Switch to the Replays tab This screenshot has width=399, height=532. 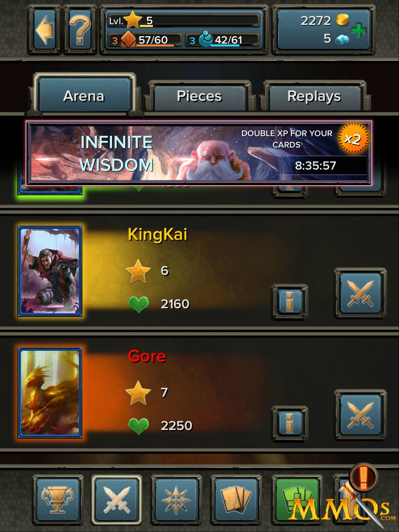pos(314,96)
